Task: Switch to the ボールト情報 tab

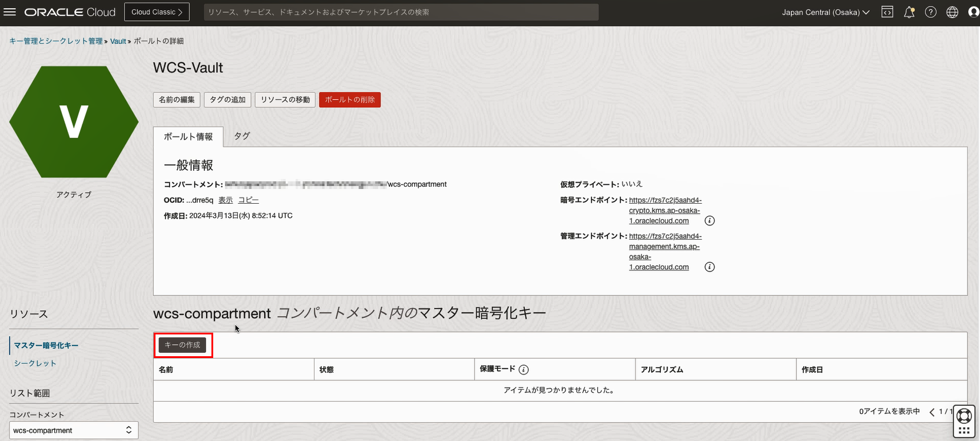Action: click(x=188, y=137)
